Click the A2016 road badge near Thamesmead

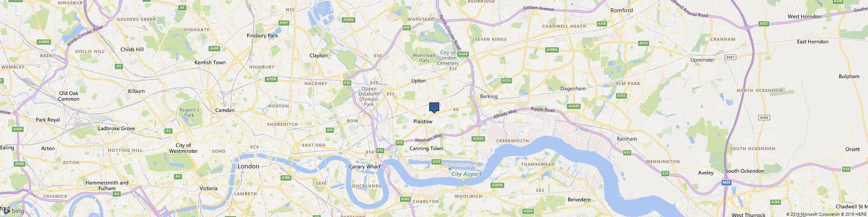click(x=498, y=185)
